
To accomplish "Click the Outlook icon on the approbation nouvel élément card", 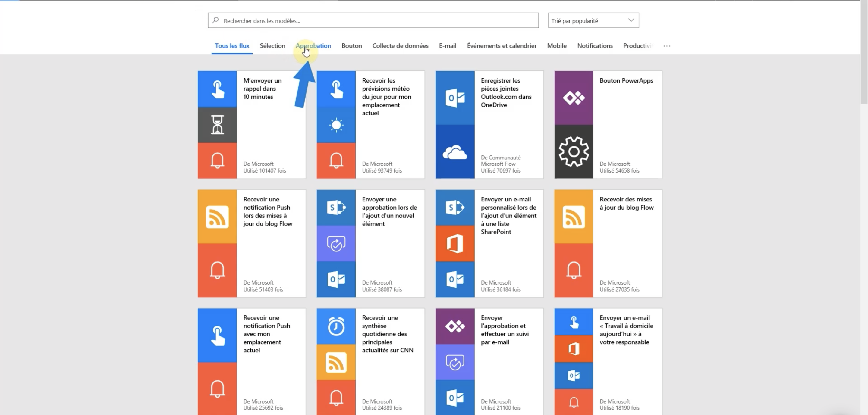I will click(336, 279).
